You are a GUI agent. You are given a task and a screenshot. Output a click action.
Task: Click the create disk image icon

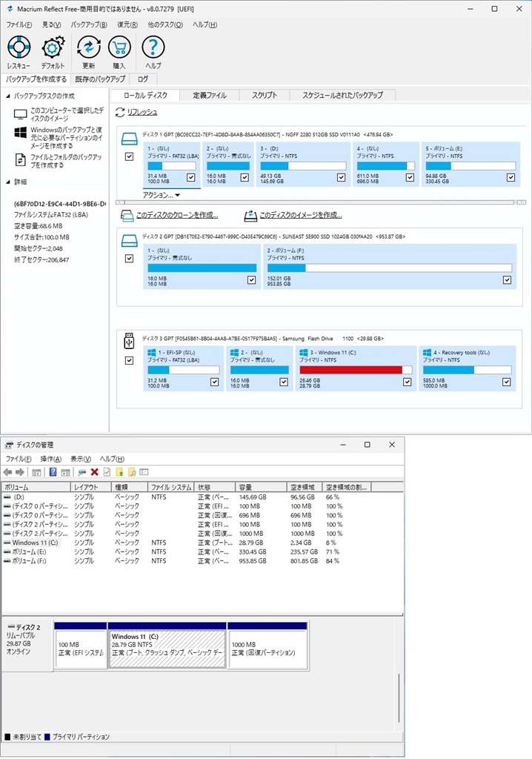tap(250, 216)
